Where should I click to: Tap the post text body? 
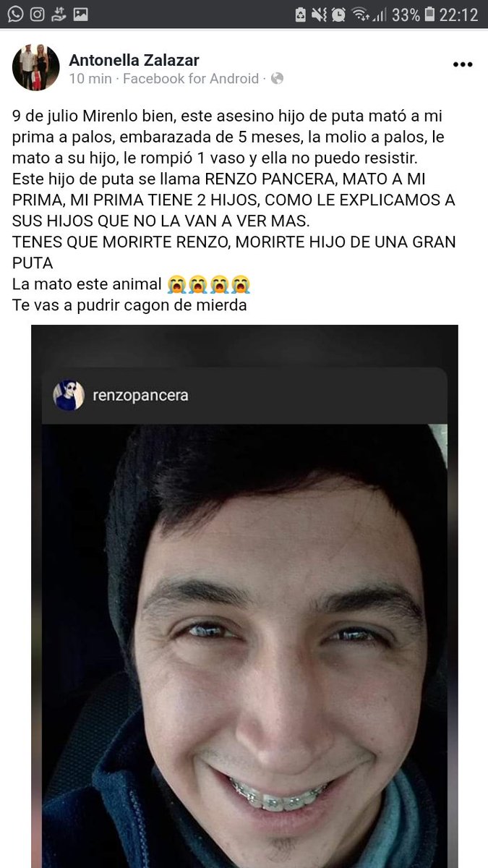[x=234, y=210]
